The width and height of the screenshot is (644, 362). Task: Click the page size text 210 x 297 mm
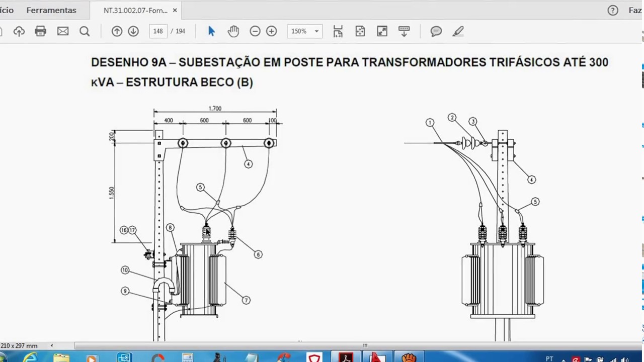click(19, 346)
